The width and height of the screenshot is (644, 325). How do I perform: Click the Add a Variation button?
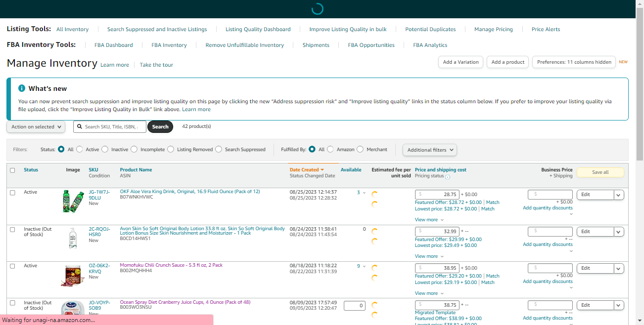pyautogui.click(x=460, y=62)
